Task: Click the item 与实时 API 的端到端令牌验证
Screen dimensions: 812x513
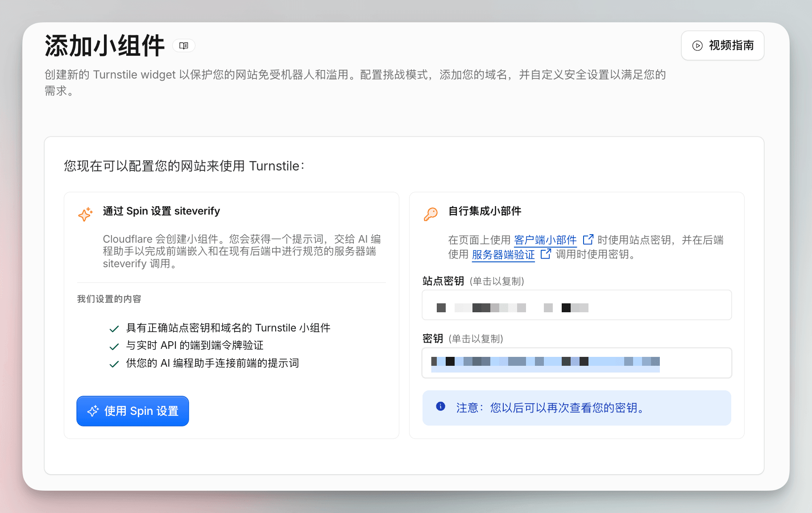Action: point(195,345)
